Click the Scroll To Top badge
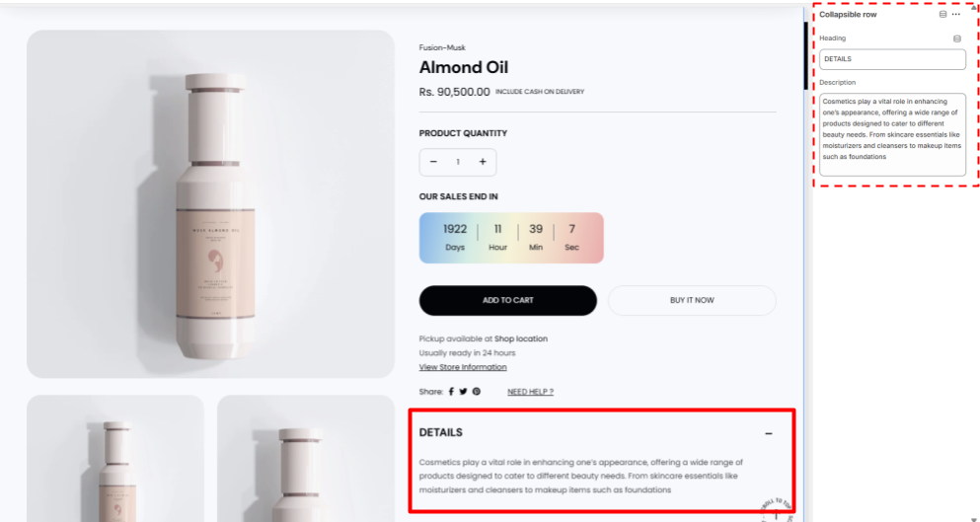 click(x=778, y=510)
